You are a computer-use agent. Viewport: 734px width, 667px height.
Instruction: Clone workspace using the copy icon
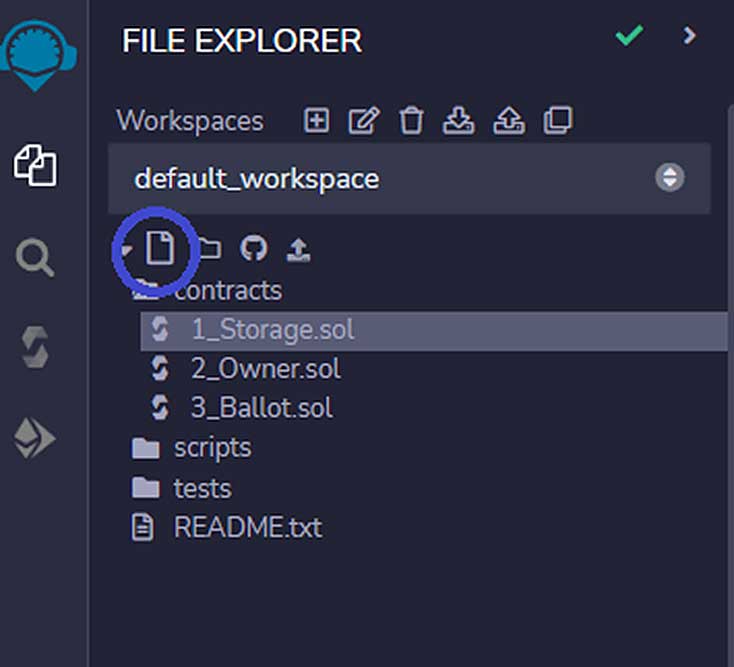coord(558,120)
